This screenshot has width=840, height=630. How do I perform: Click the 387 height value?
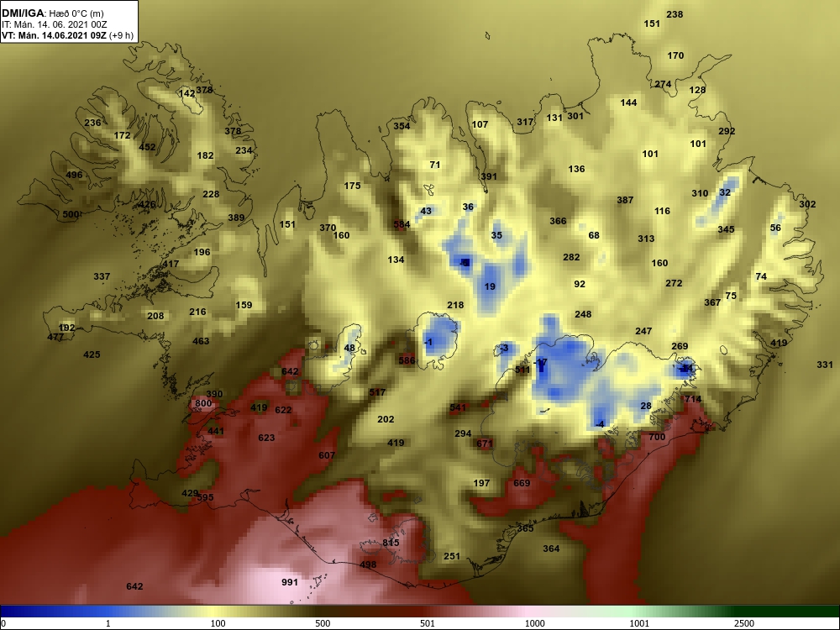pos(625,201)
